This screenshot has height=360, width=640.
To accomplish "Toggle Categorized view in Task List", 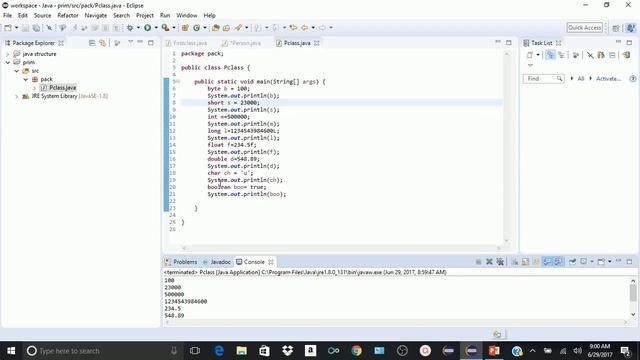I will [x=550, y=55].
